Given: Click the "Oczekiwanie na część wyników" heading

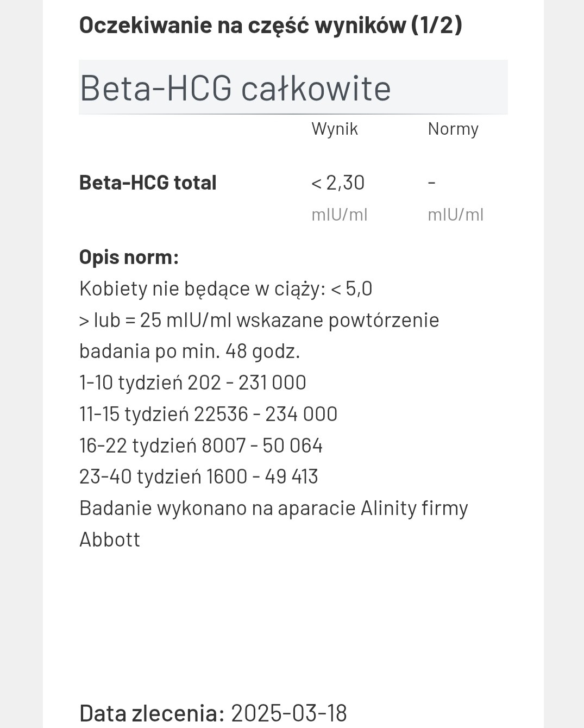Looking at the screenshot, I should pyautogui.click(x=271, y=26).
